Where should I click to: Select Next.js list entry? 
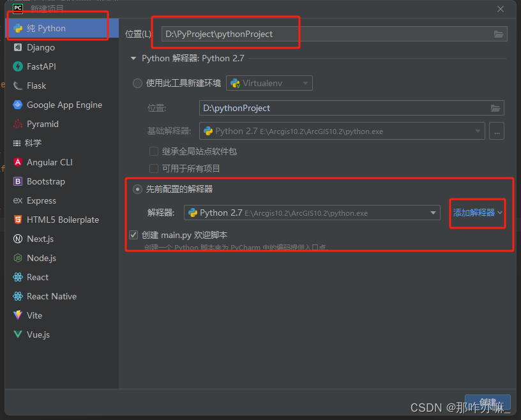(62, 239)
